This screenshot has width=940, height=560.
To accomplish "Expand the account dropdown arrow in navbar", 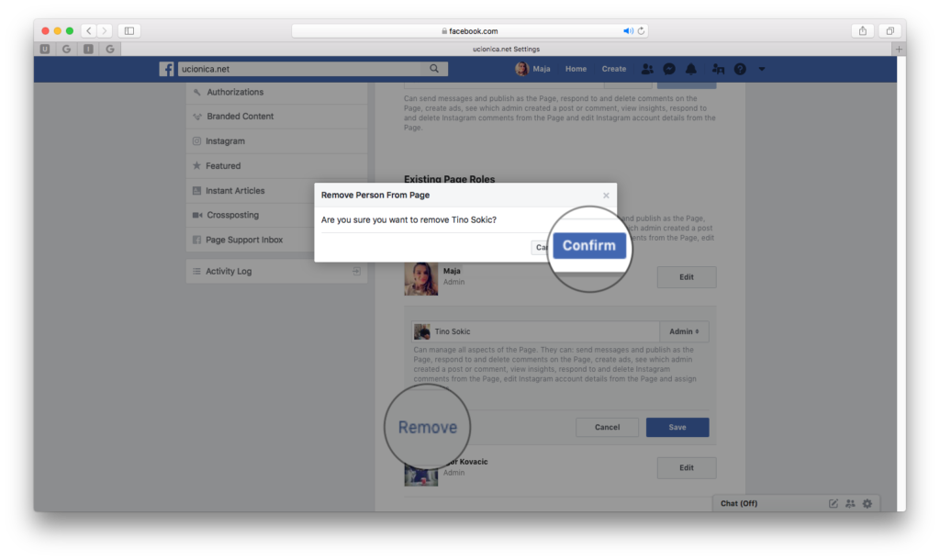I will pyautogui.click(x=762, y=69).
